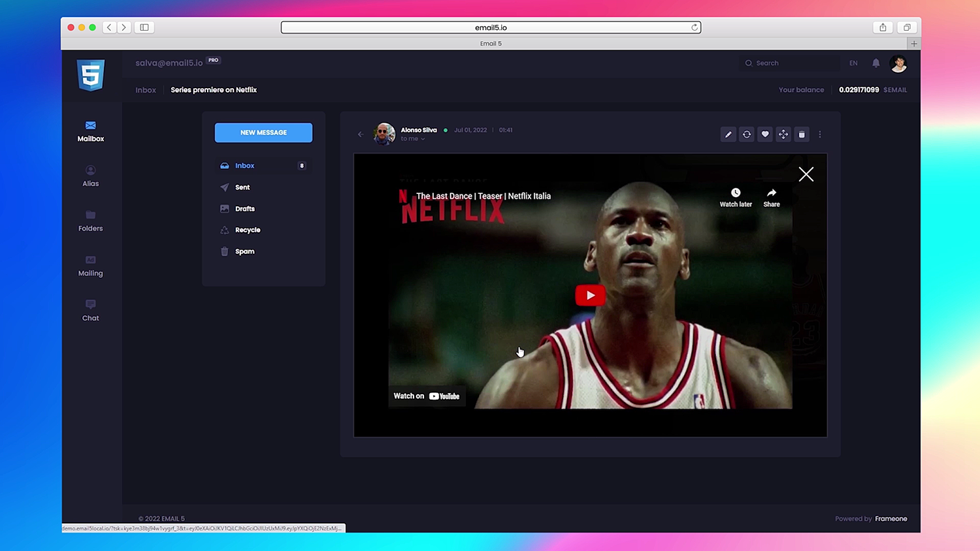Click the pencil edit icon on message
980x551 pixels.
coord(728,134)
